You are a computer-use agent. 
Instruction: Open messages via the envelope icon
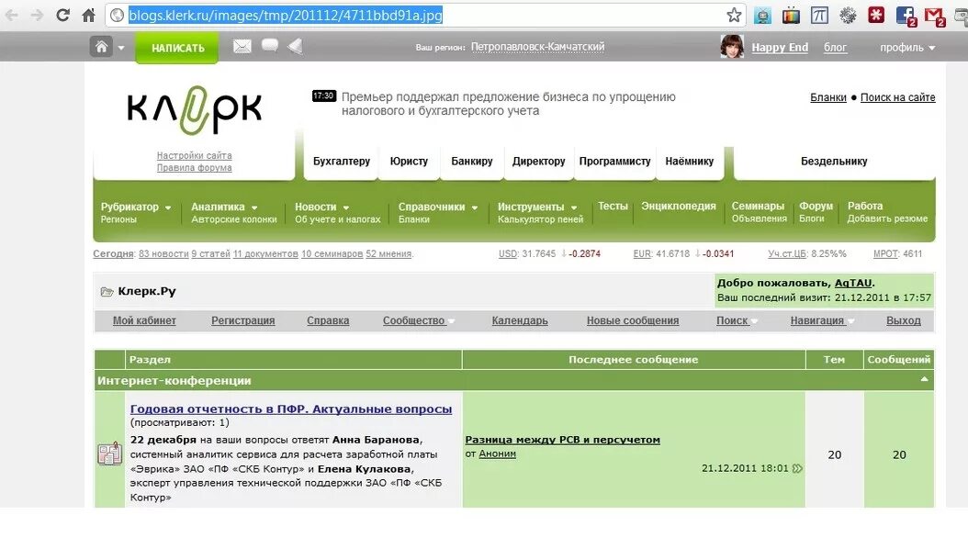click(242, 46)
